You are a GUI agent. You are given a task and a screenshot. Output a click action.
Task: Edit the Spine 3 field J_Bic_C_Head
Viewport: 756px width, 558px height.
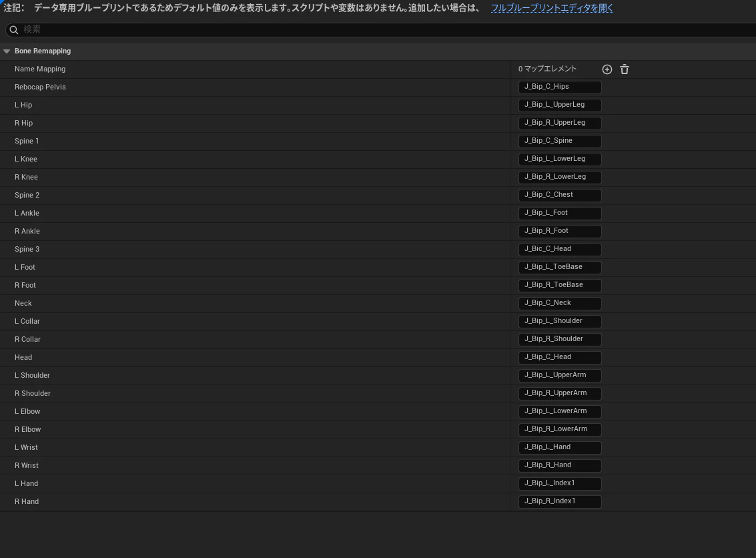pyautogui.click(x=560, y=249)
